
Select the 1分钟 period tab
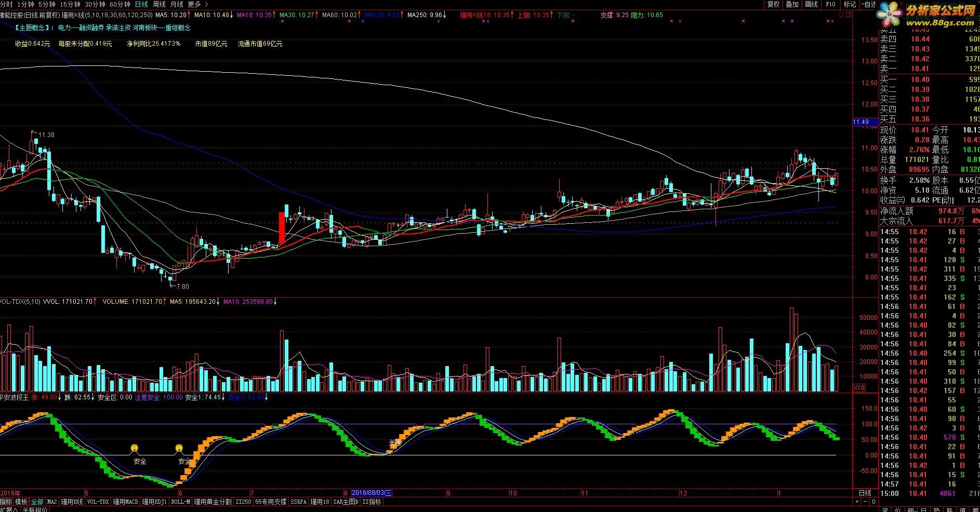click(x=25, y=4)
